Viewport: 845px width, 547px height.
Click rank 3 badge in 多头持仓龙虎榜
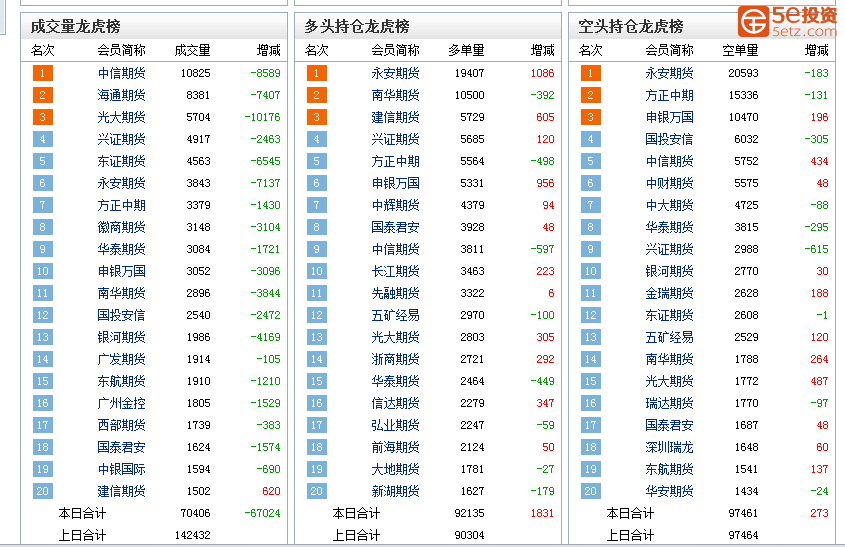[316, 117]
